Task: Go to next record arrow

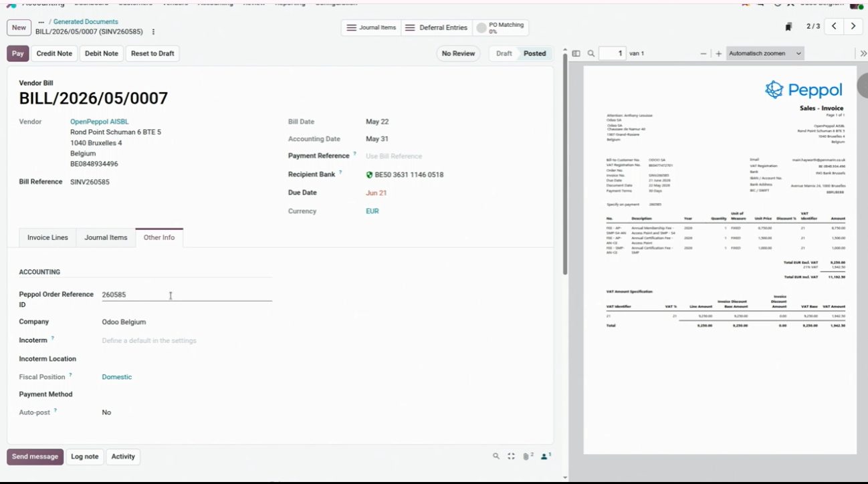Action: (853, 27)
